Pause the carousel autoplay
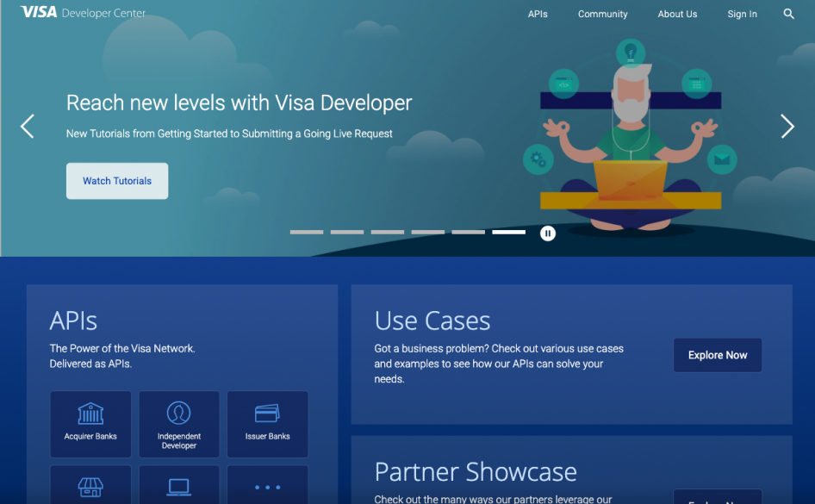Screen dimensions: 815x504 pyautogui.click(x=547, y=233)
